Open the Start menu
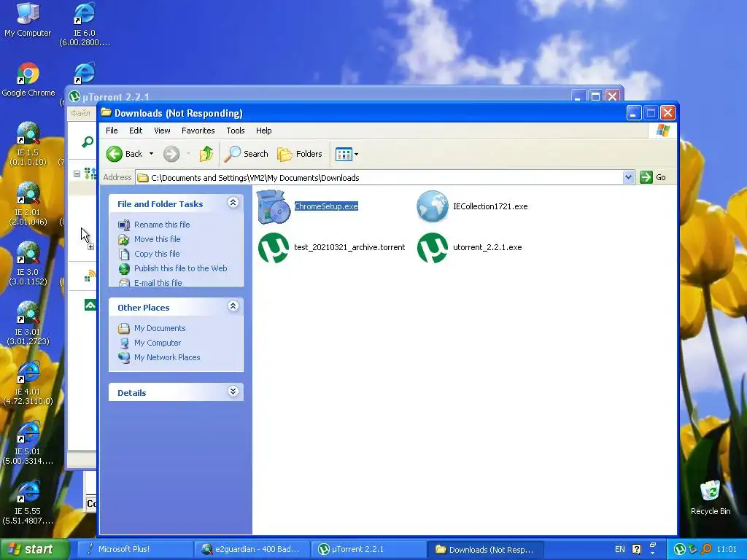Viewport: 747px width, 560px height. point(34,549)
